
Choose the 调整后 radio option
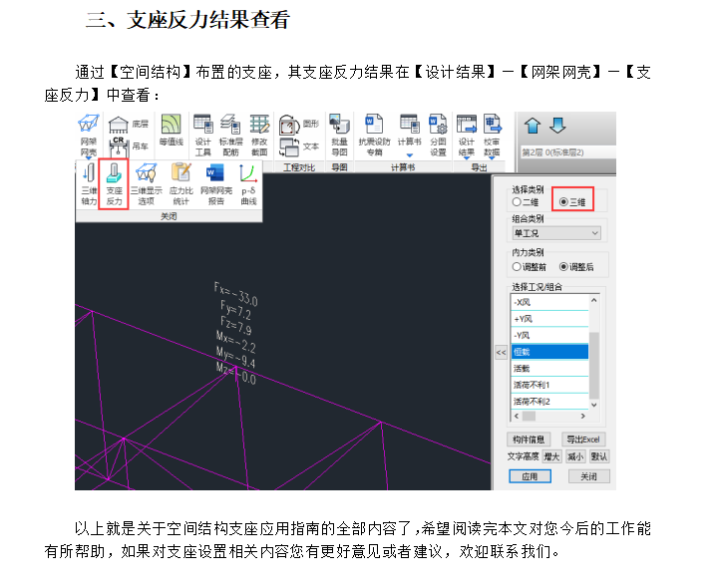563,267
